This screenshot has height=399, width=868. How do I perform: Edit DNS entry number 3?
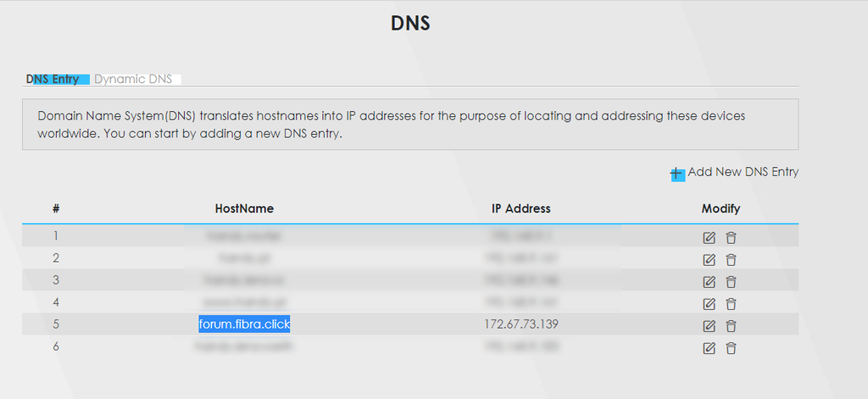point(709,282)
